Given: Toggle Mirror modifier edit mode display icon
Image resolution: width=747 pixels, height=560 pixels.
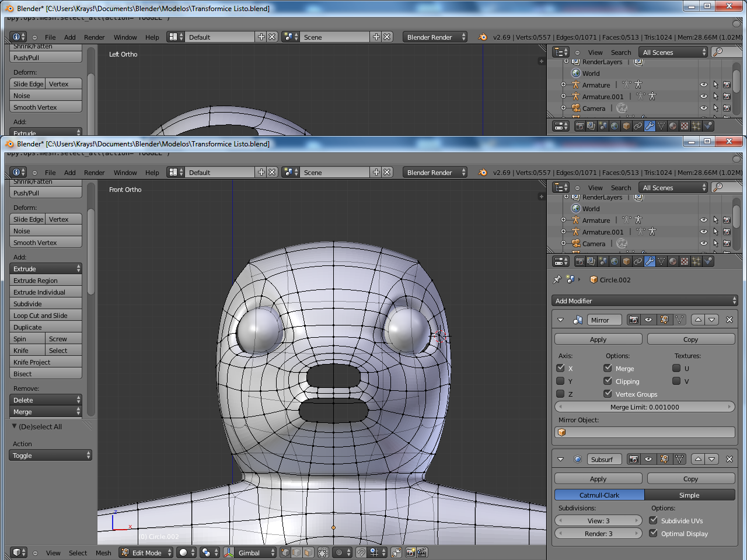Looking at the screenshot, I should [664, 320].
